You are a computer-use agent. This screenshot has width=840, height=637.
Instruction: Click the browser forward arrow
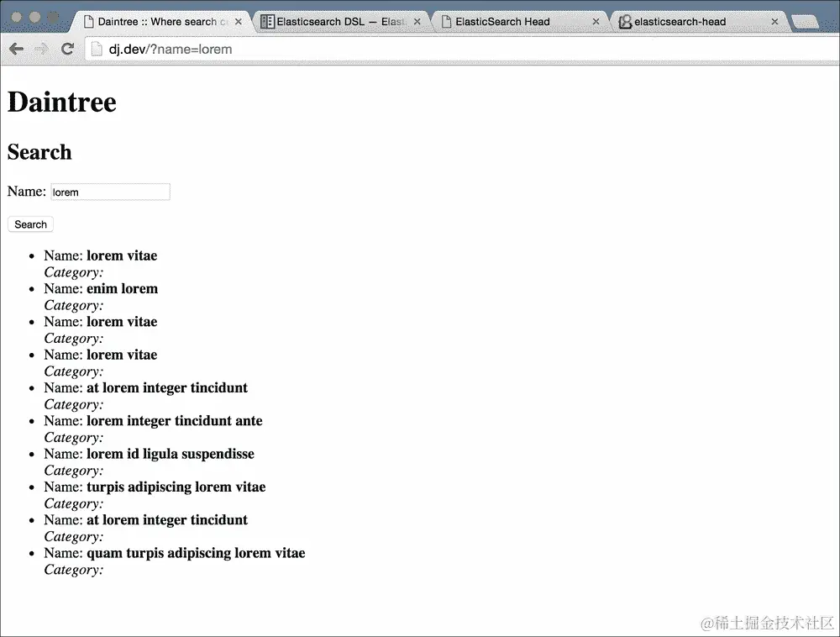(x=41, y=50)
